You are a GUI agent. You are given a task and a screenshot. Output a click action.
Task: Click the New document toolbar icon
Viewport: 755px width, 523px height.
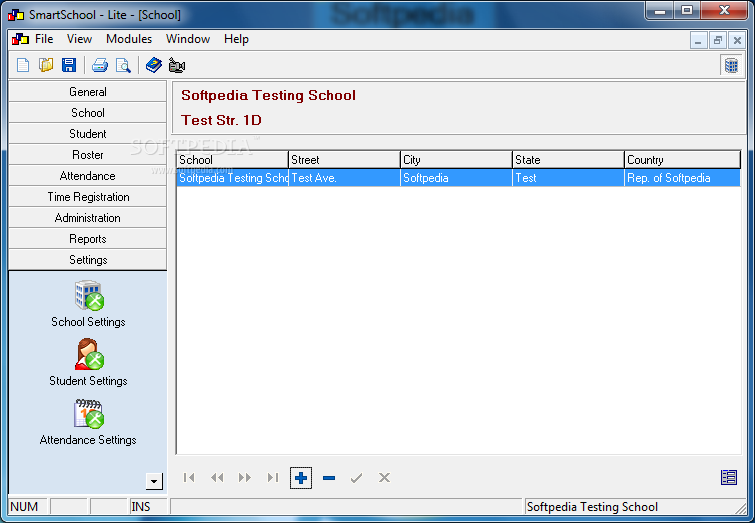tap(23, 65)
